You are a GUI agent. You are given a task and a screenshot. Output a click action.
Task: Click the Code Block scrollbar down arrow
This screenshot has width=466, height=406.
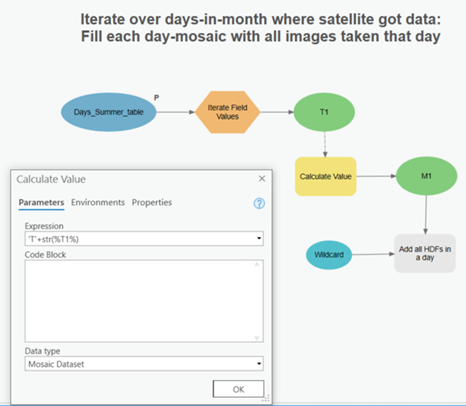(x=257, y=338)
